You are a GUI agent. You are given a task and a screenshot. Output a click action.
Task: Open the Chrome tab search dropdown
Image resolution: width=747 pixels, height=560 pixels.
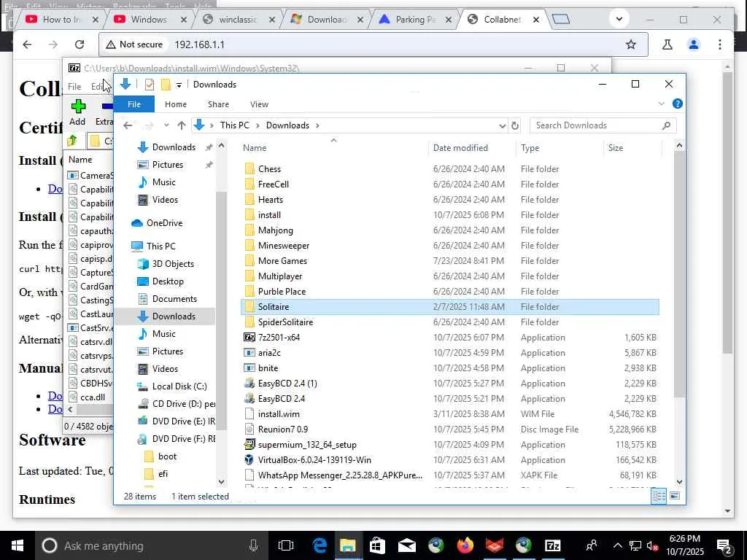click(619, 20)
